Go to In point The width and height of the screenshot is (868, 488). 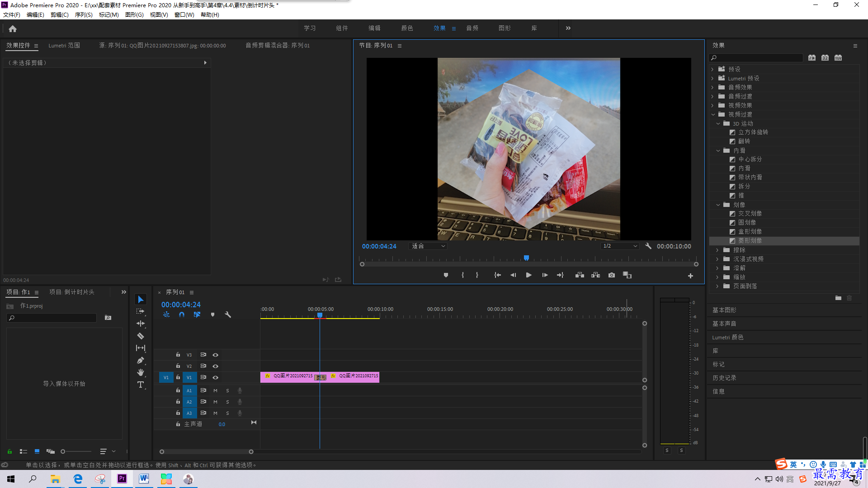[497, 275]
